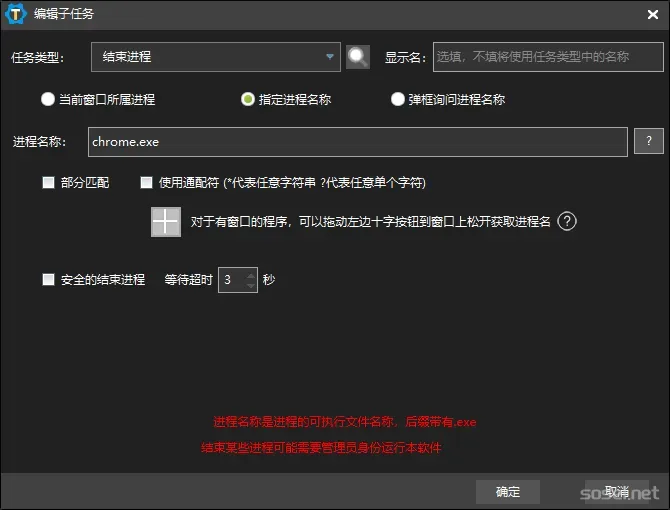The height and width of the screenshot is (510, 670).
Task: Click the 取消 button
Action: point(617,492)
